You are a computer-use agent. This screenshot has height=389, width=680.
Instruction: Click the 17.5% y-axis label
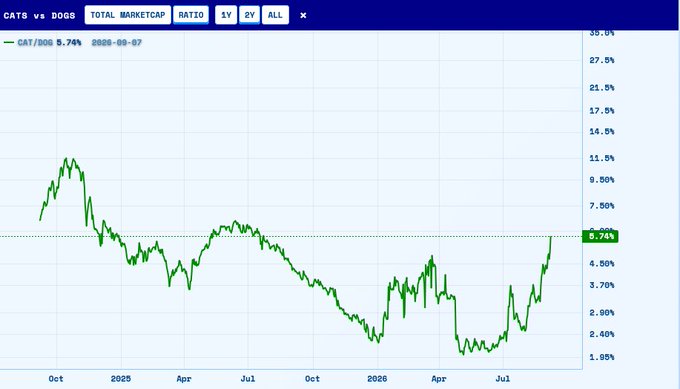[x=602, y=111]
